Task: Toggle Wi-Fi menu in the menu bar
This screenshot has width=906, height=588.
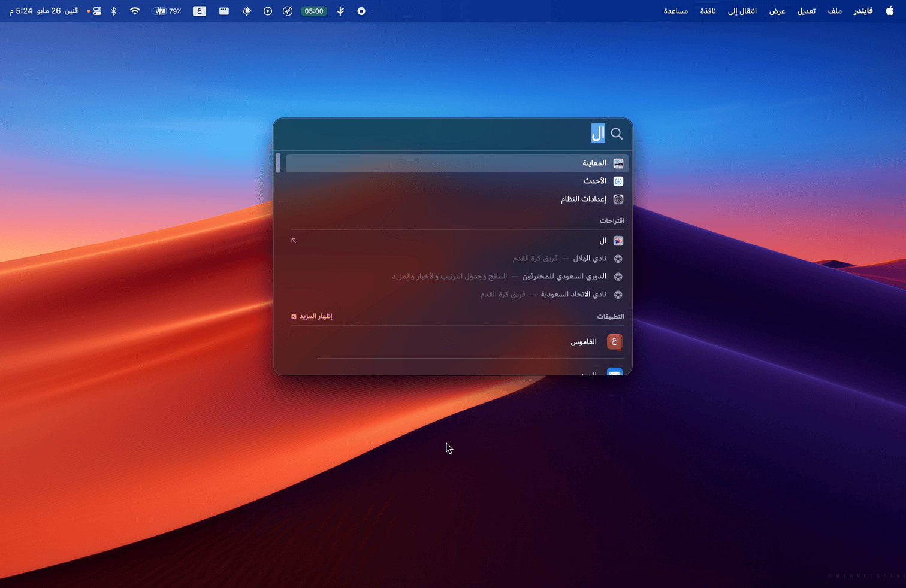Action: click(x=135, y=11)
